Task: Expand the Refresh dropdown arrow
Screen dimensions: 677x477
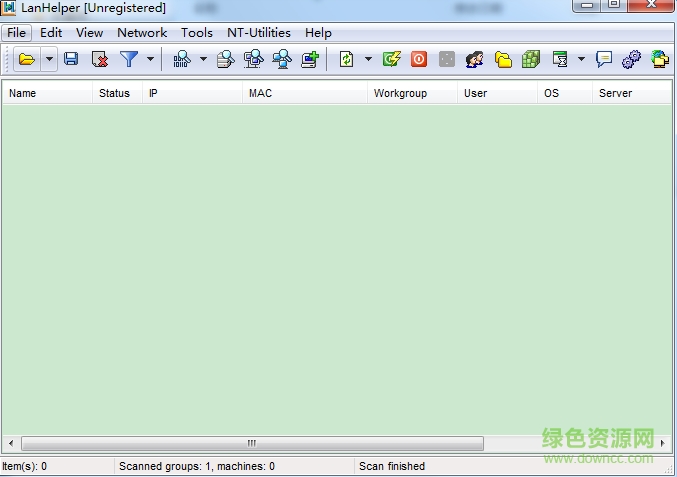Action: coord(368,59)
